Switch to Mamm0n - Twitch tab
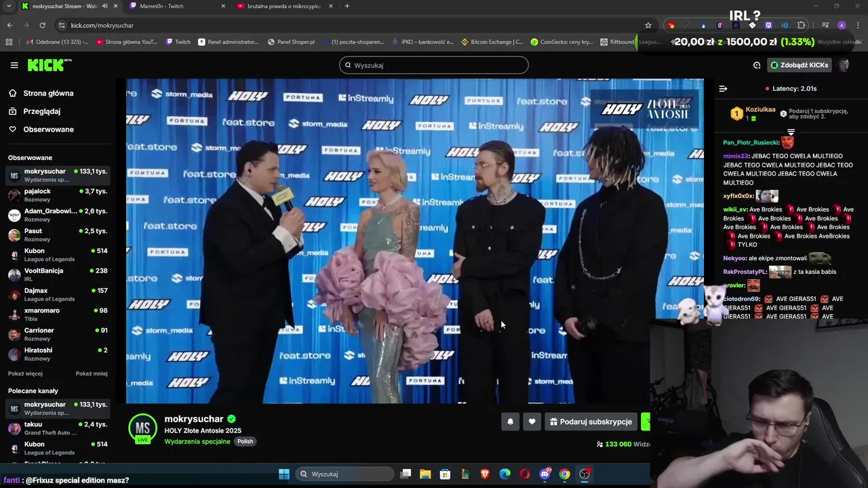 coord(177,6)
